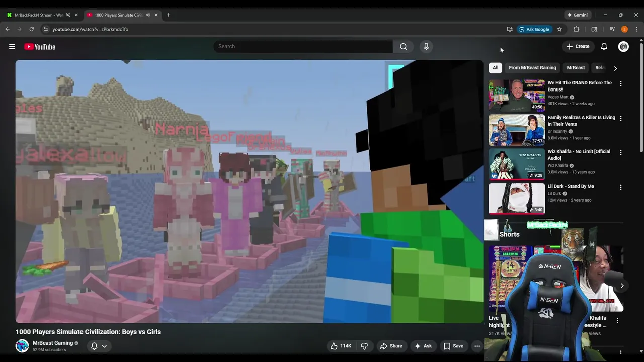
Task: Open new browser tab
Action: click(x=168, y=15)
